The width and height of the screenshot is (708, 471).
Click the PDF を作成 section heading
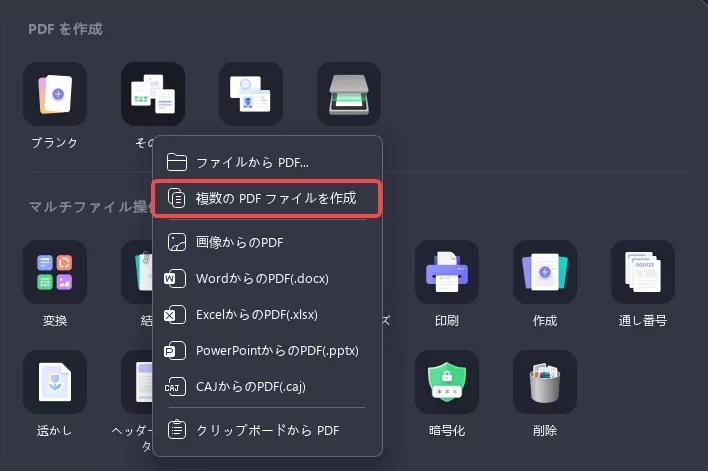tap(65, 29)
